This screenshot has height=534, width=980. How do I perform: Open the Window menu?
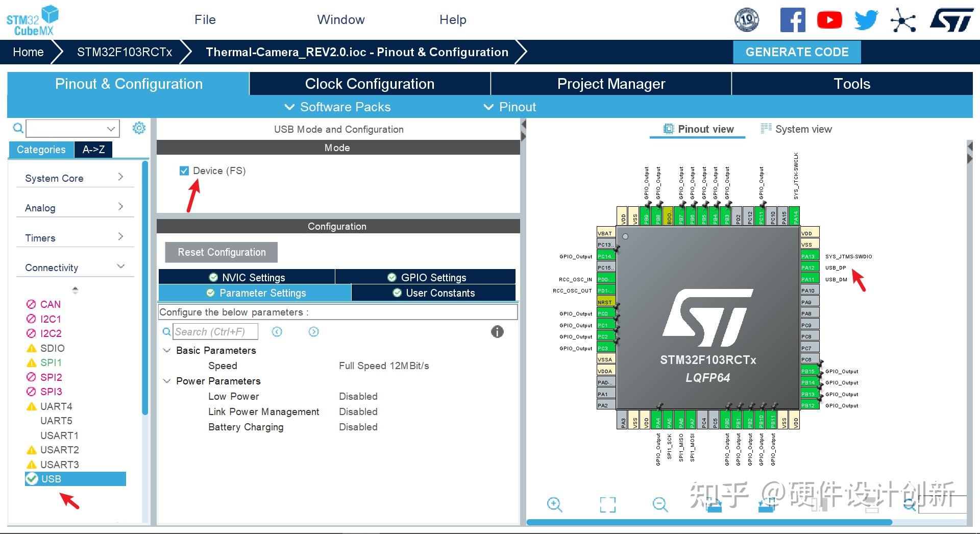pyautogui.click(x=340, y=19)
